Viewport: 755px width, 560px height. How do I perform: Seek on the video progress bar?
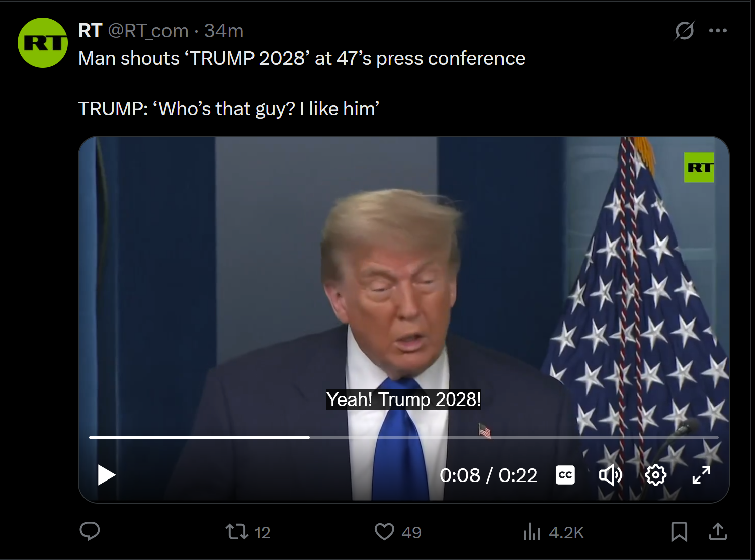click(x=403, y=437)
